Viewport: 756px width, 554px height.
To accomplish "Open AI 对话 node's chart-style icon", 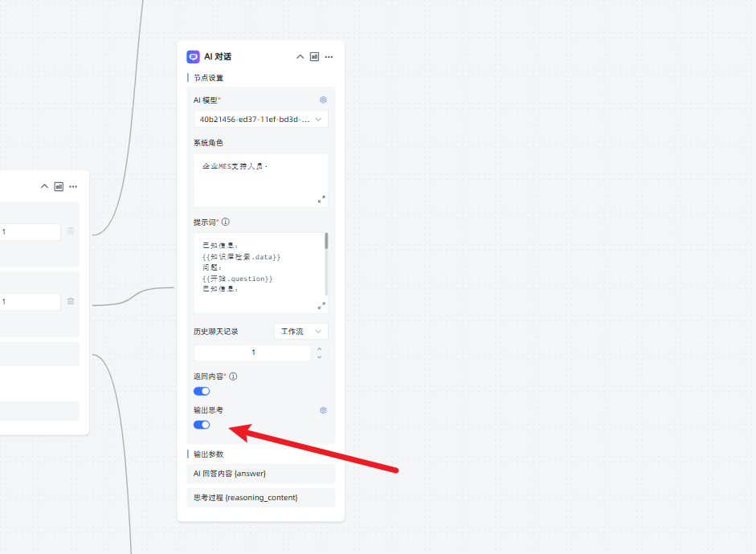I will pos(314,57).
